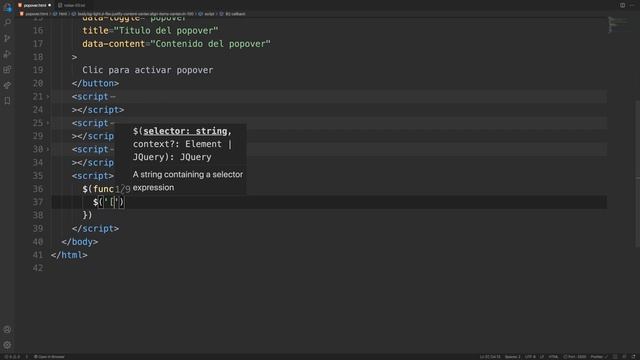Open the sixth activity bar icon below Extensions
The width and height of the screenshot is (640, 360).
7,85
